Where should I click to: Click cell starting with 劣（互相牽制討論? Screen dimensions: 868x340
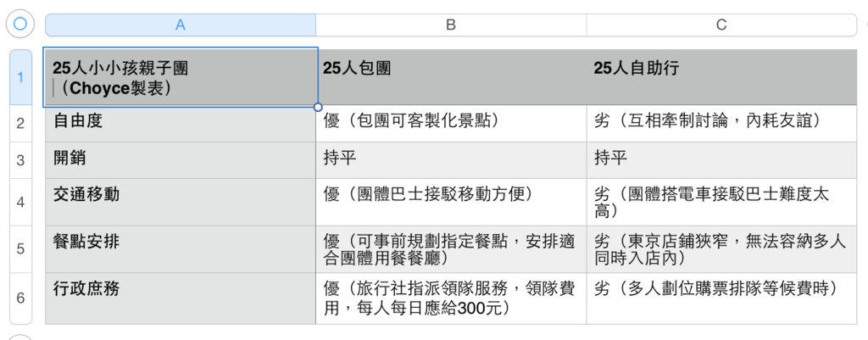coord(721,122)
